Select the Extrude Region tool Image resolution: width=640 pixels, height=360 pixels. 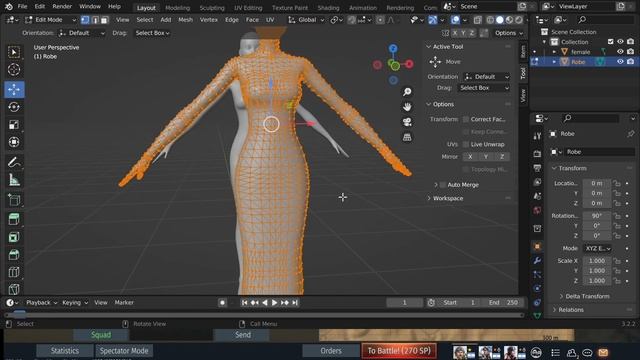[14, 219]
